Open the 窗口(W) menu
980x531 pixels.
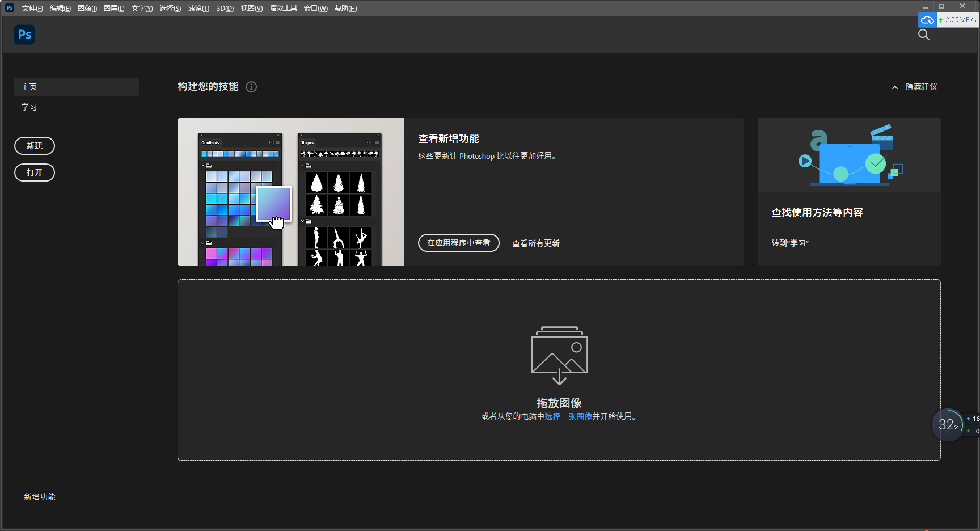click(315, 9)
